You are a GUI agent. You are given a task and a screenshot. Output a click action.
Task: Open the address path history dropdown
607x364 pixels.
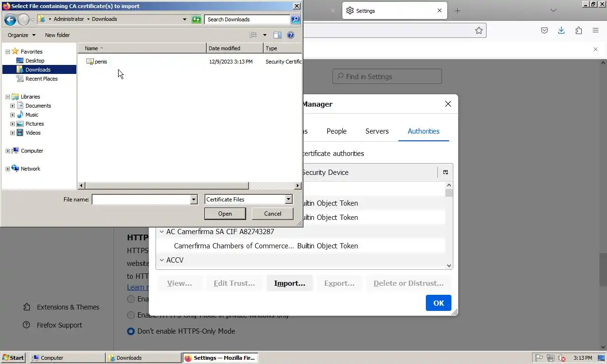click(x=184, y=19)
